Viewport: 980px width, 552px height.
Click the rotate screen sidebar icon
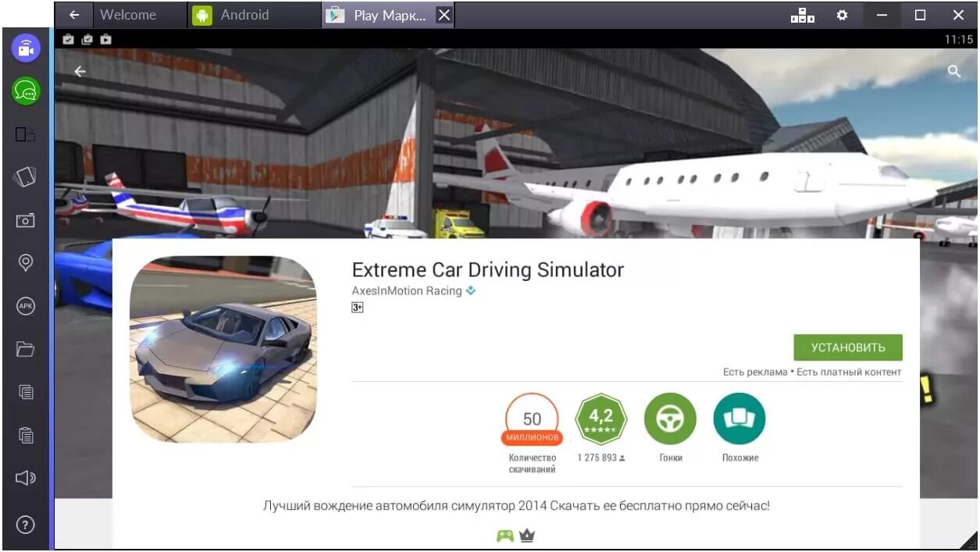(26, 178)
